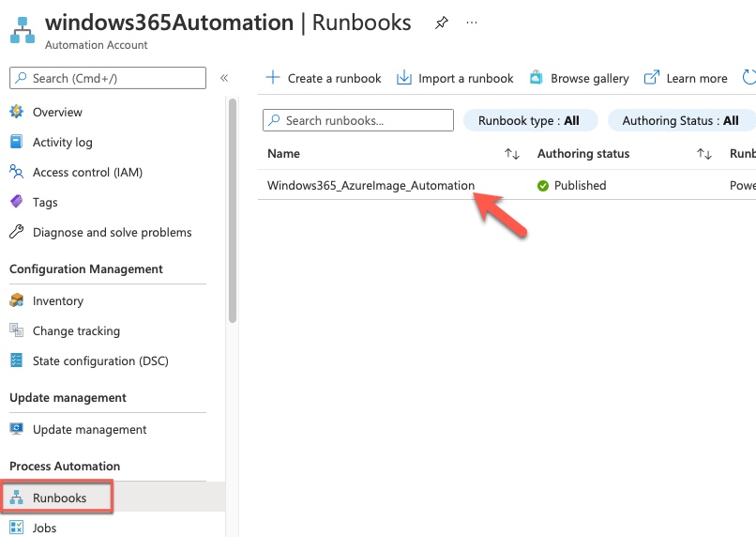The height and width of the screenshot is (537, 756).
Task: Click Browse gallery
Action: click(590, 78)
